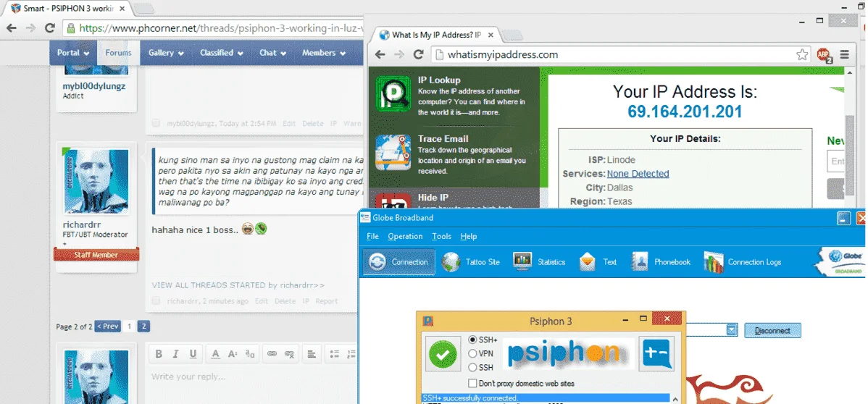Click Warn on mybl00dylungz's post
The width and height of the screenshot is (868, 404).
(353, 123)
